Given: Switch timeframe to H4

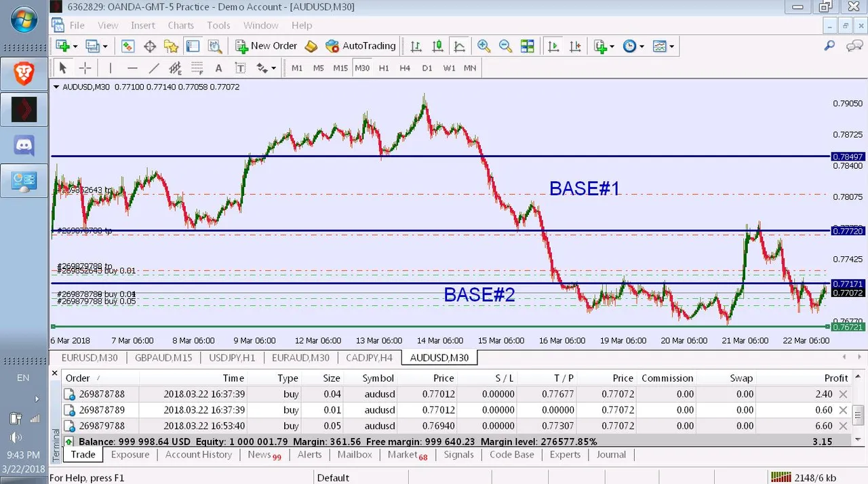Looking at the screenshot, I should point(405,68).
